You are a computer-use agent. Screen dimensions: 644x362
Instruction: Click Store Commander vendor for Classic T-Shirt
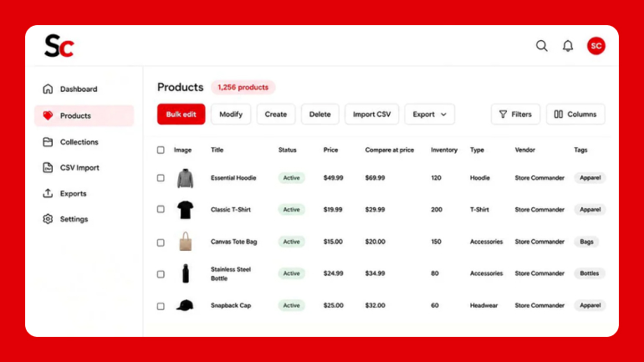click(x=539, y=209)
